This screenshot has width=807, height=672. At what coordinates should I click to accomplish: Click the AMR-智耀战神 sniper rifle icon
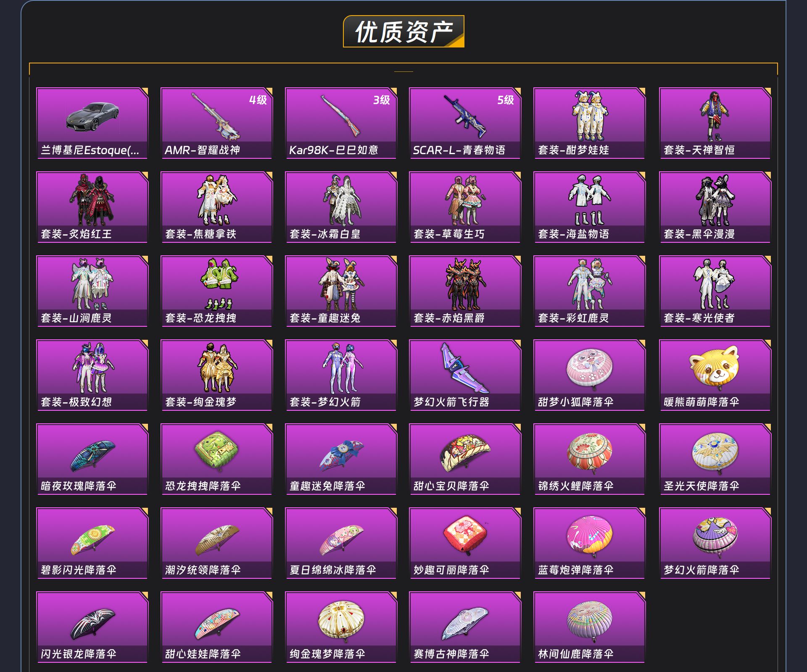pos(216,116)
